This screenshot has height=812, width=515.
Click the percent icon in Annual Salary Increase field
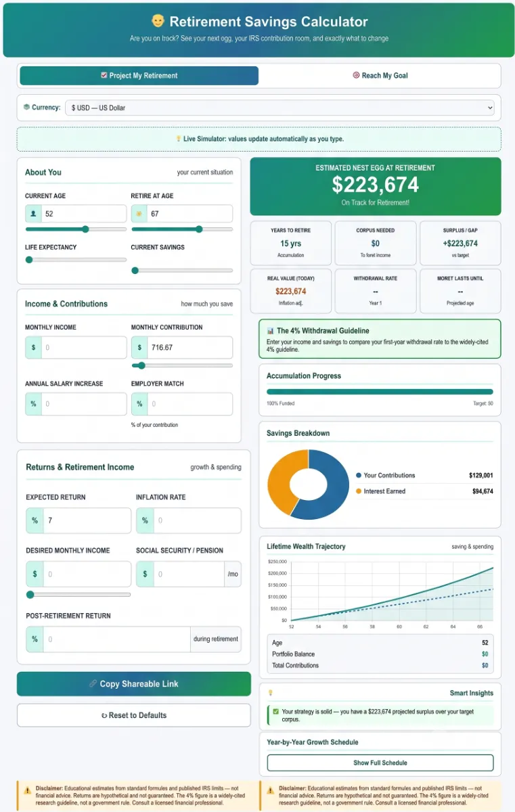34,404
